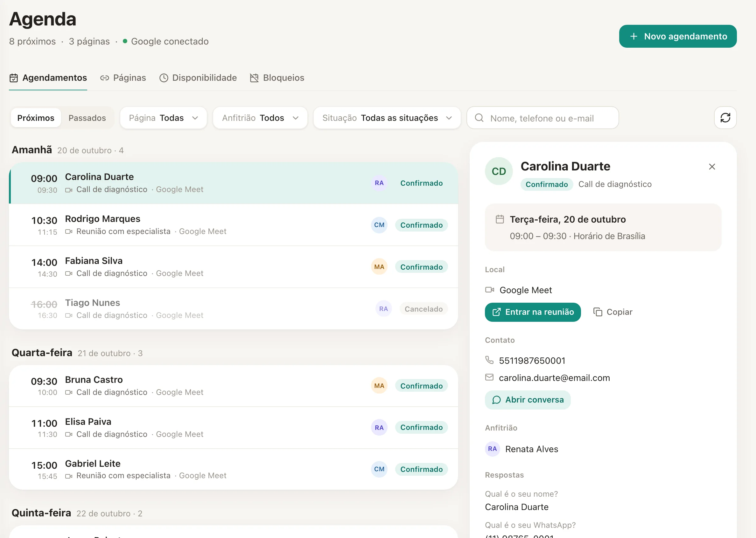The image size is (756, 538).
Task: Switch to the Passados filter toggle
Action: click(x=87, y=118)
